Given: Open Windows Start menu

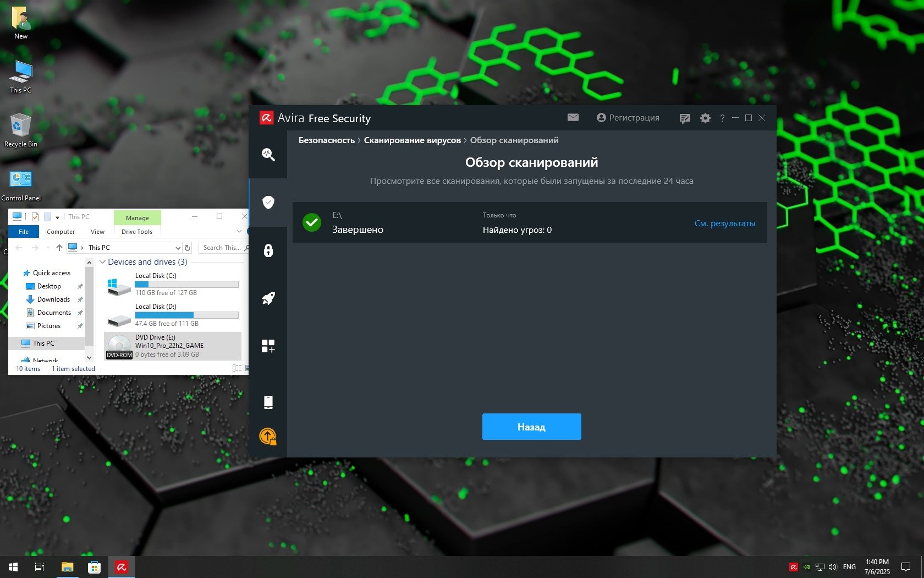Looking at the screenshot, I should 13,567.
